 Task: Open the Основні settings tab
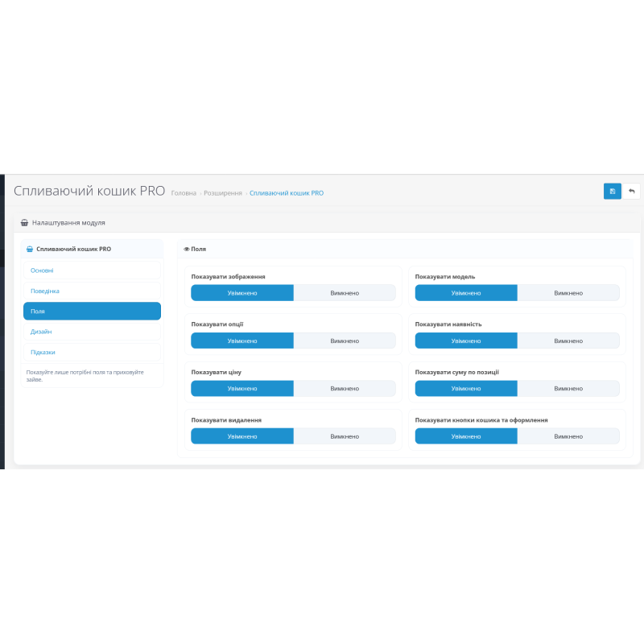(x=92, y=270)
